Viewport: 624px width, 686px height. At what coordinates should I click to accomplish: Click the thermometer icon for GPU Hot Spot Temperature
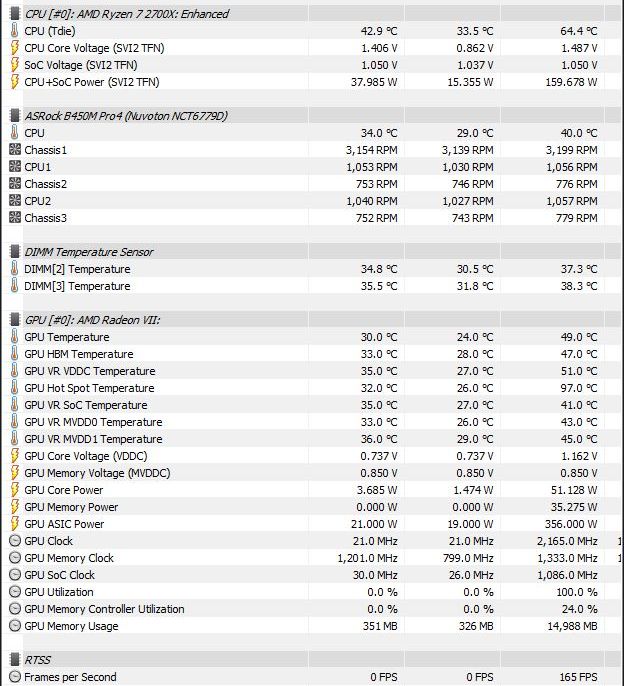click(x=14, y=388)
